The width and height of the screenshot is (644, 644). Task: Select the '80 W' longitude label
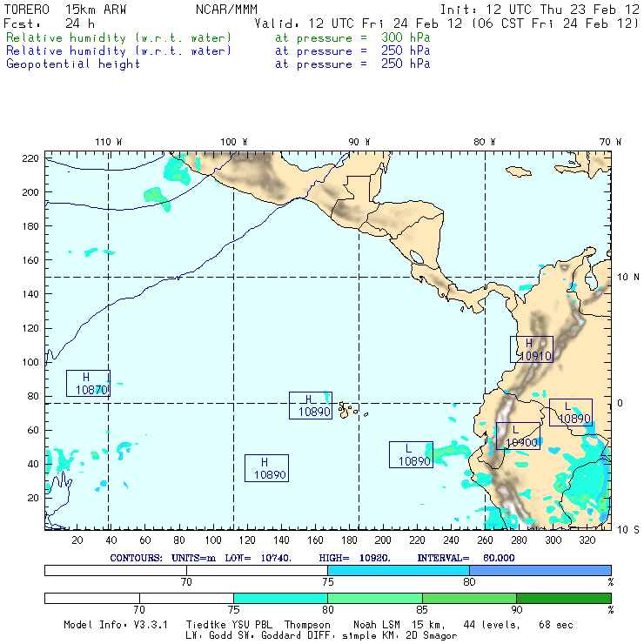coord(484,142)
